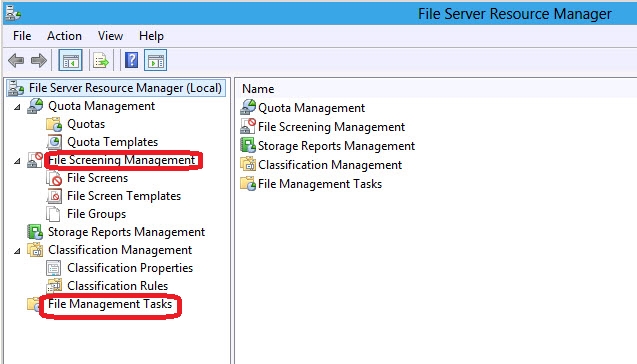Click the Back arrow toolbar icon
The width and height of the screenshot is (637, 364).
click(16, 61)
